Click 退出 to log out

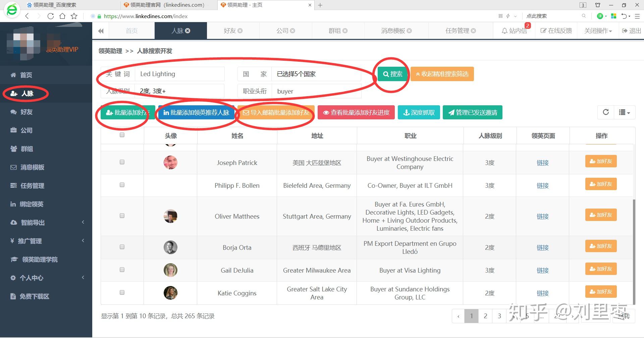(x=631, y=31)
